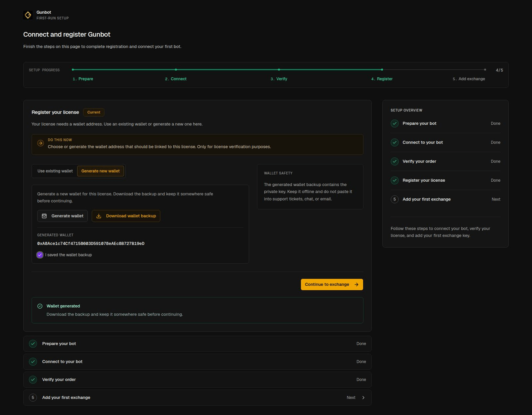Click the Connect and register Gunbot heading
The height and width of the screenshot is (415, 532).
click(67, 35)
